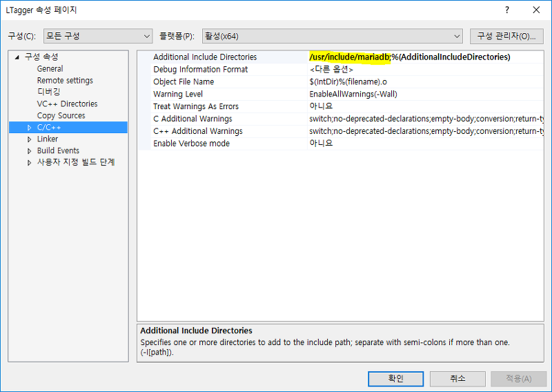552x392 pixels.
Task: Select VC++ Directories in the tree
Action: pos(67,104)
